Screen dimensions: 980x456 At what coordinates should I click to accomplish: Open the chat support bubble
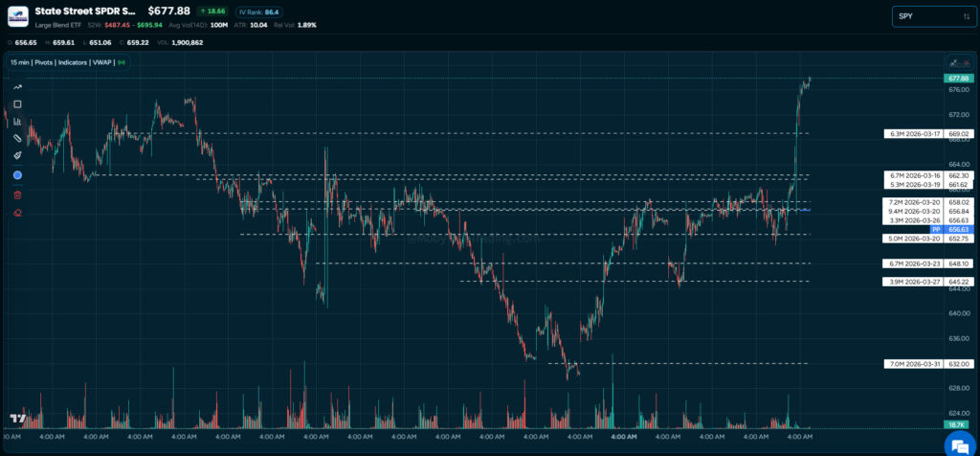[x=956, y=442]
